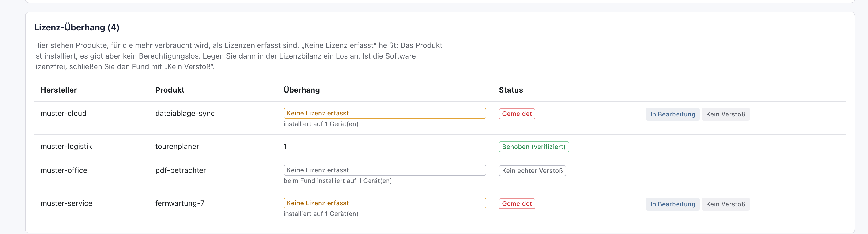Click the description paragraph starting 'Hier stehen Produkte'
The width and height of the screenshot is (868, 234).
pos(238,56)
